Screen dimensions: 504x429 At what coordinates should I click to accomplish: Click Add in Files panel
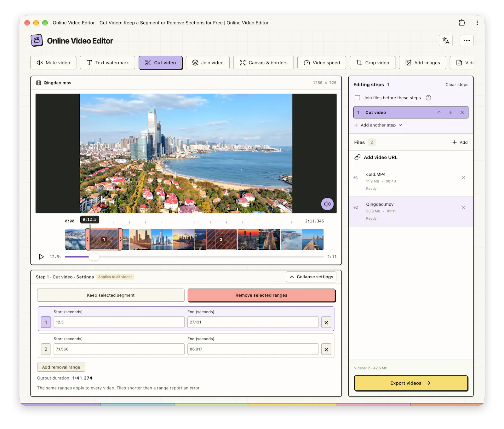(x=460, y=142)
